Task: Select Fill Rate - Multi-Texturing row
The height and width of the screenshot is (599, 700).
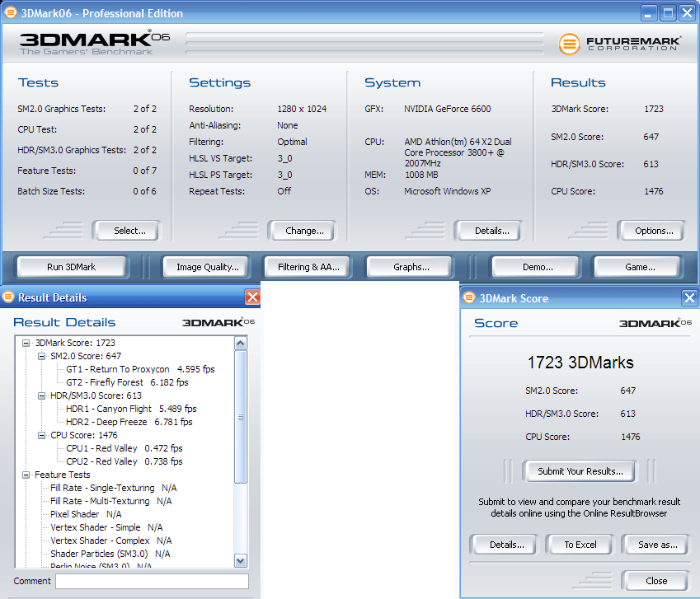Action: click(x=110, y=501)
